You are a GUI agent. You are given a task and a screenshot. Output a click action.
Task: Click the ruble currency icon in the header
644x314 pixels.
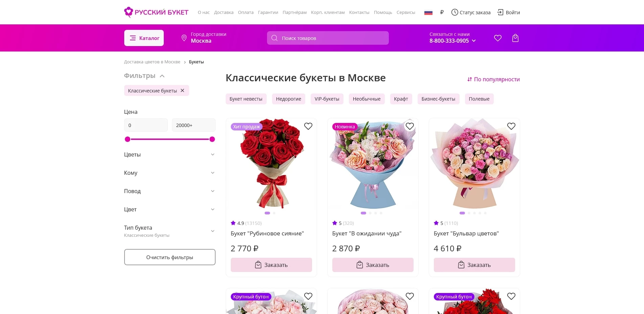pos(442,12)
